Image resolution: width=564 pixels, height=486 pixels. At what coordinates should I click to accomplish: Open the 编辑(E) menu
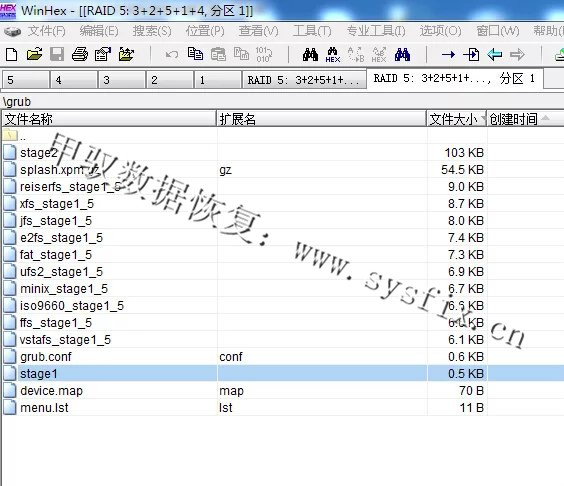[99, 31]
